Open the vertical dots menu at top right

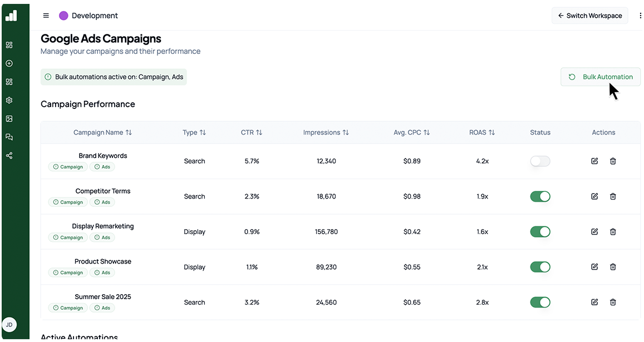point(640,16)
